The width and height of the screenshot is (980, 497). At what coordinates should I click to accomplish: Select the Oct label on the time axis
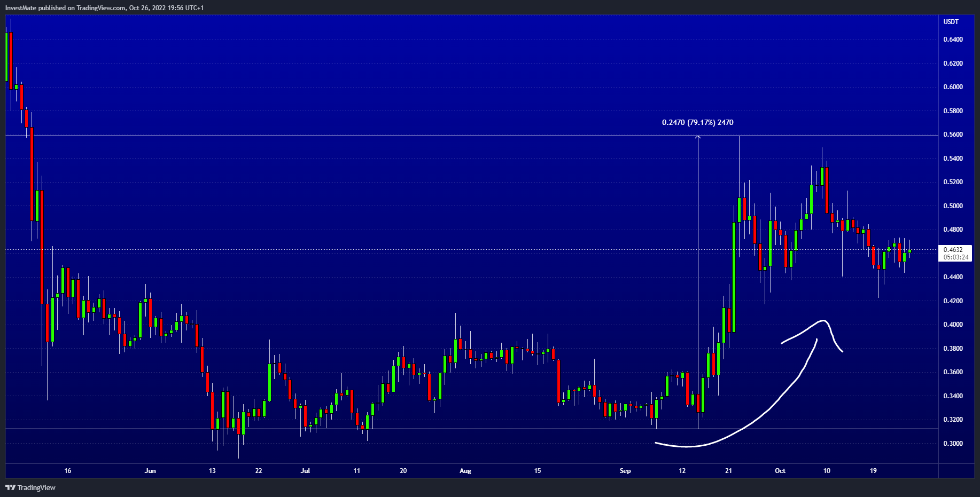click(x=780, y=471)
